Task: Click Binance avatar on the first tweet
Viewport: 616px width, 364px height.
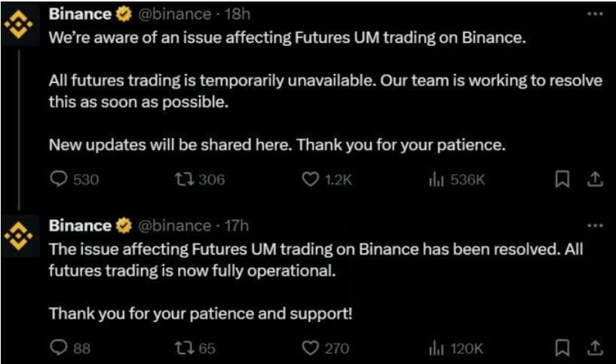Action: (x=19, y=24)
